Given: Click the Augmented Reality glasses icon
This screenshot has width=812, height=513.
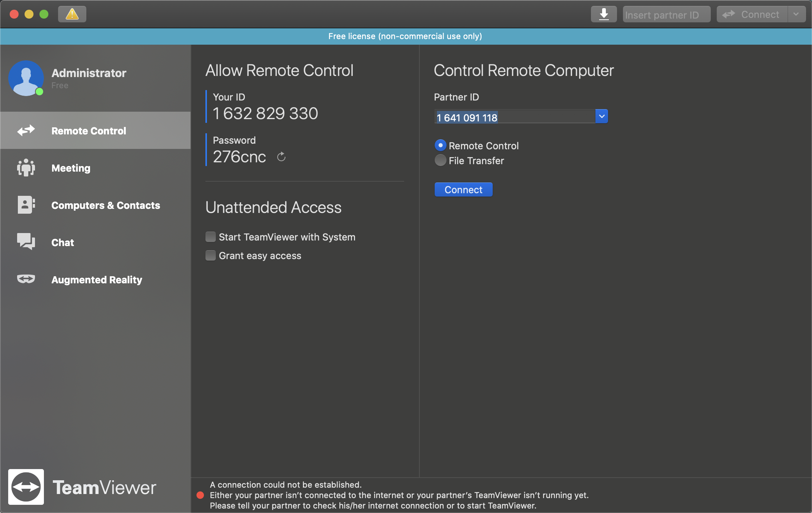Looking at the screenshot, I should click(26, 279).
